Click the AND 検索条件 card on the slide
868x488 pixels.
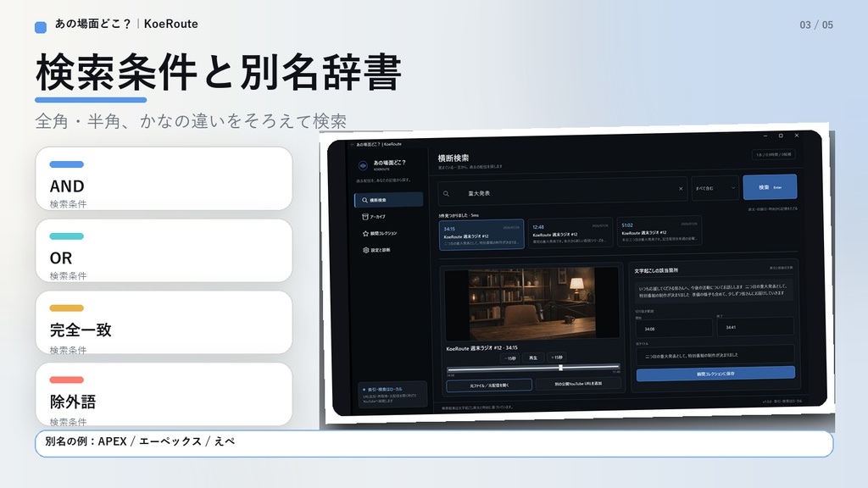[164, 178]
